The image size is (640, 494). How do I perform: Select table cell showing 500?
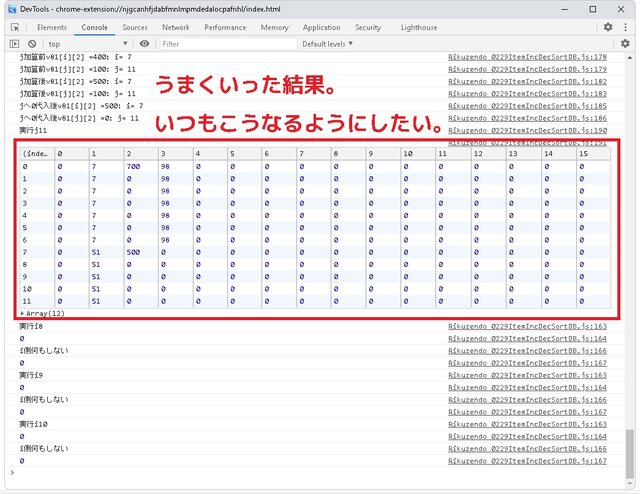tap(141, 252)
